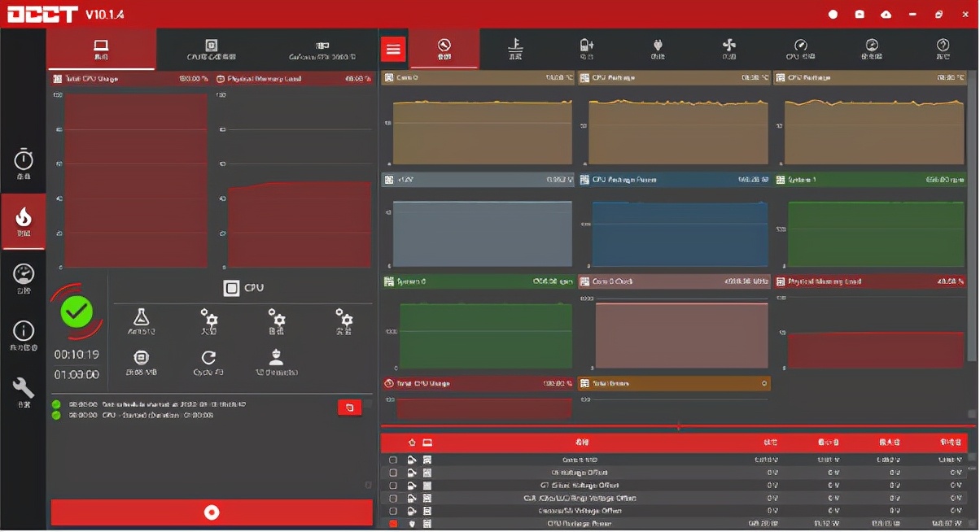The image size is (980, 532).
Task: Open the gauge monitoring sidebar icon
Action: pyautogui.click(x=24, y=277)
